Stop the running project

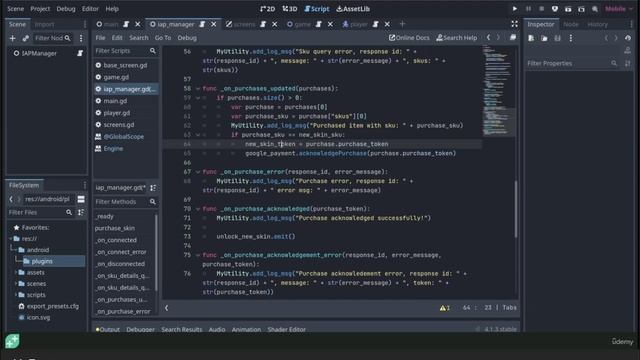(x=541, y=9)
